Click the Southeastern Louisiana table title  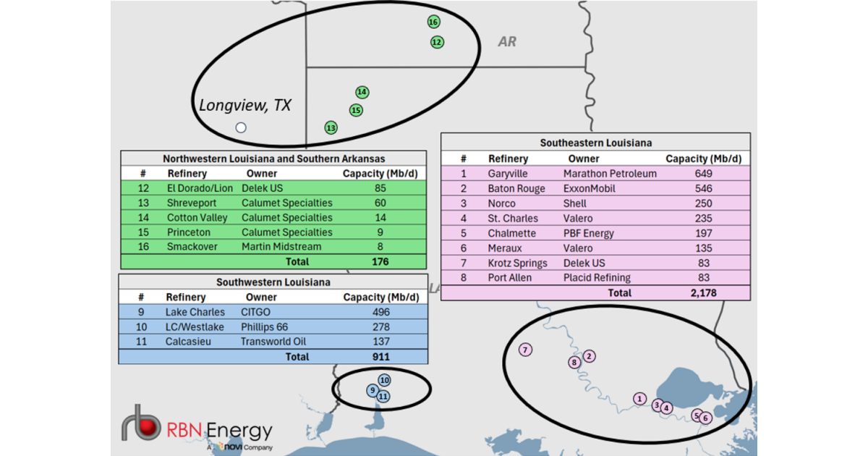pyautogui.click(x=596, y=143)
